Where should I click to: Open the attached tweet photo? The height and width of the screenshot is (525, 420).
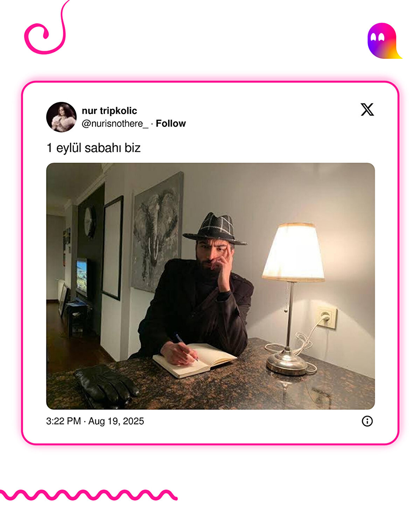210,286
